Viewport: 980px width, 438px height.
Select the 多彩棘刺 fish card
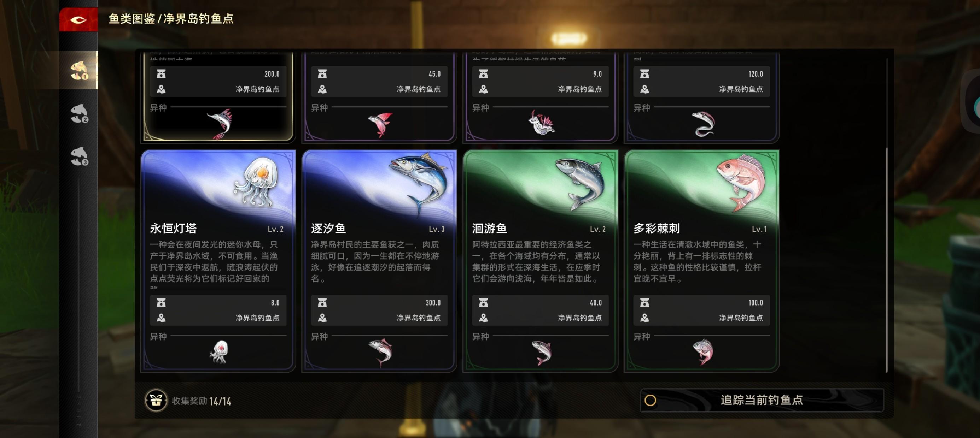[701, 260]
